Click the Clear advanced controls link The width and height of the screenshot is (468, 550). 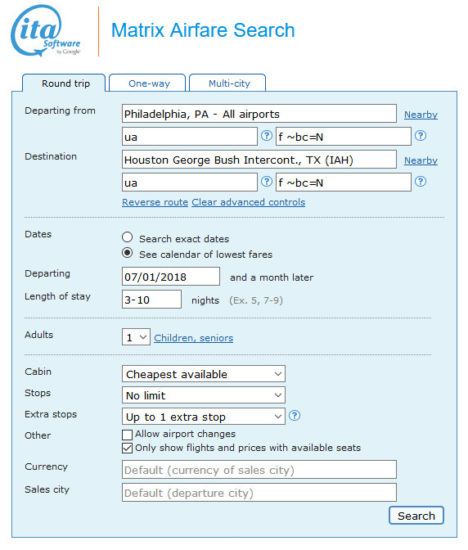click(248, 202)
